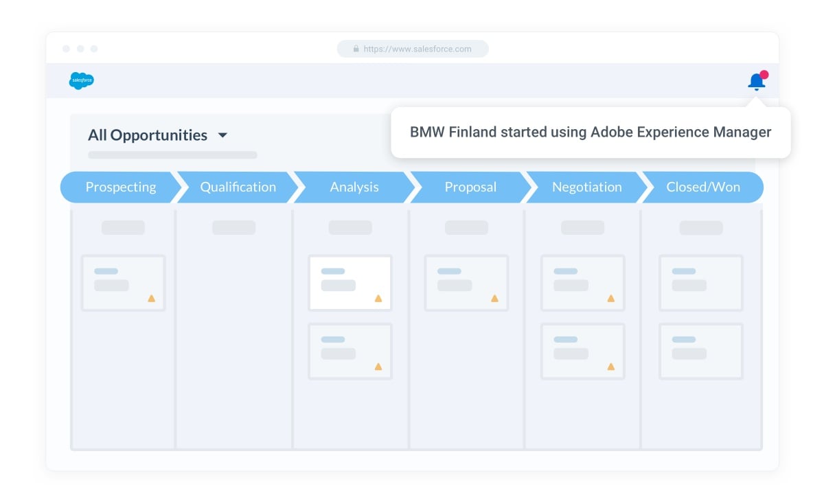Click warning triangle on Prospecting card

(151, 299)
